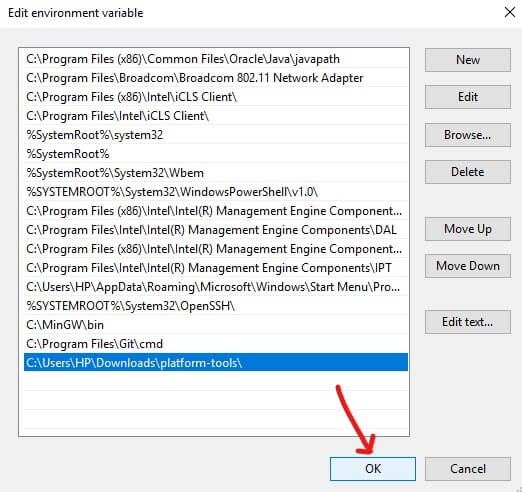Viewport: 522px width, 492px height.
Task: Select the OpenSSH path entry
Action: [216, 306]
